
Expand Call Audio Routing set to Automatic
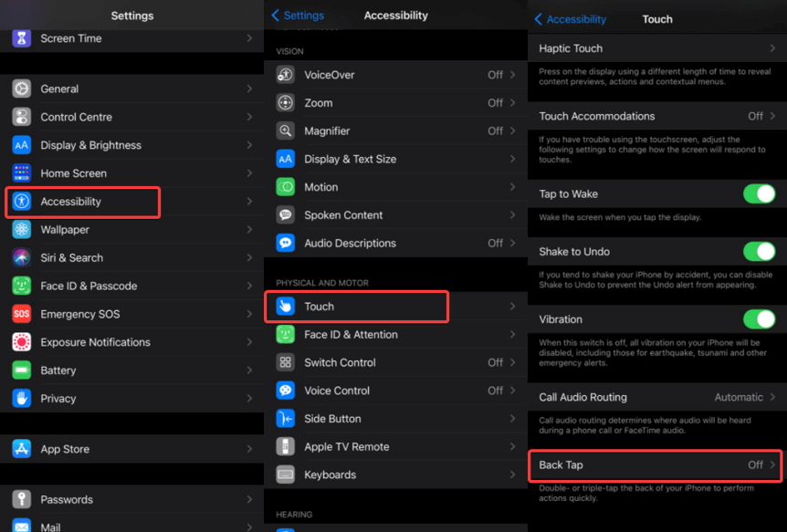(x=655, y=397)
